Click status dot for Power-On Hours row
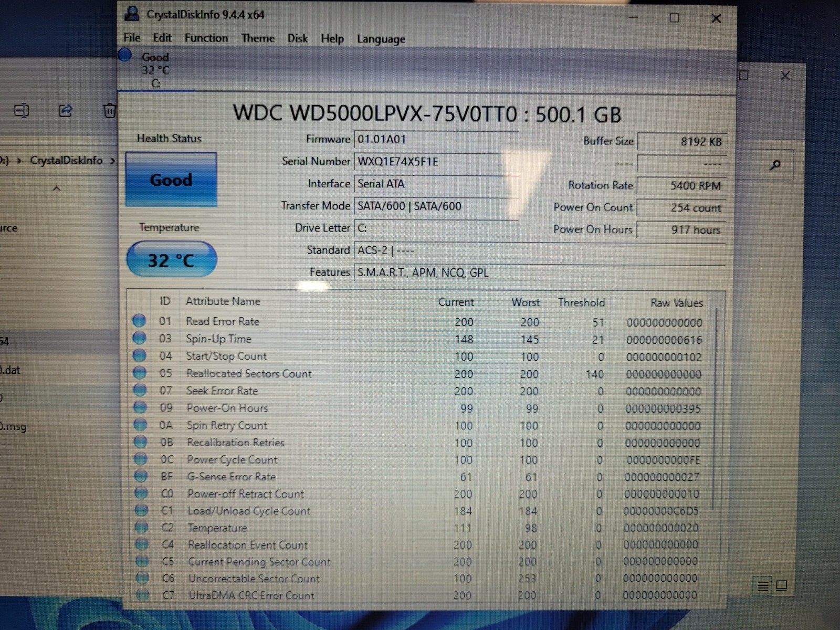This screenshot has height=630, width=840. 140,407
